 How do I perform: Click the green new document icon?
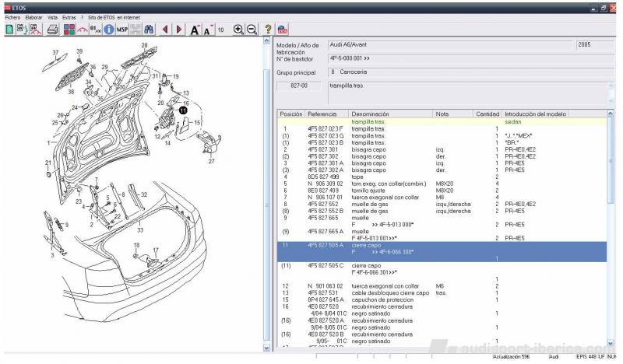[x=9, y=30]
